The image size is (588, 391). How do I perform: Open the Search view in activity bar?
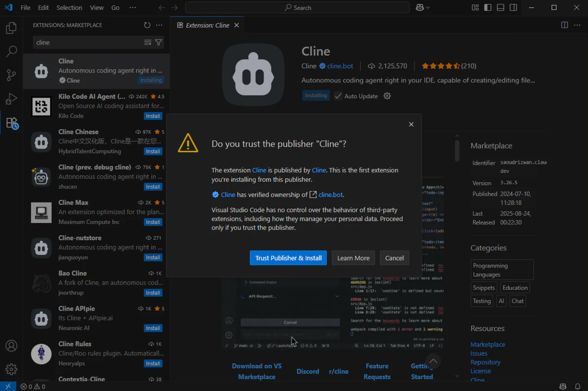pos(11,52)
